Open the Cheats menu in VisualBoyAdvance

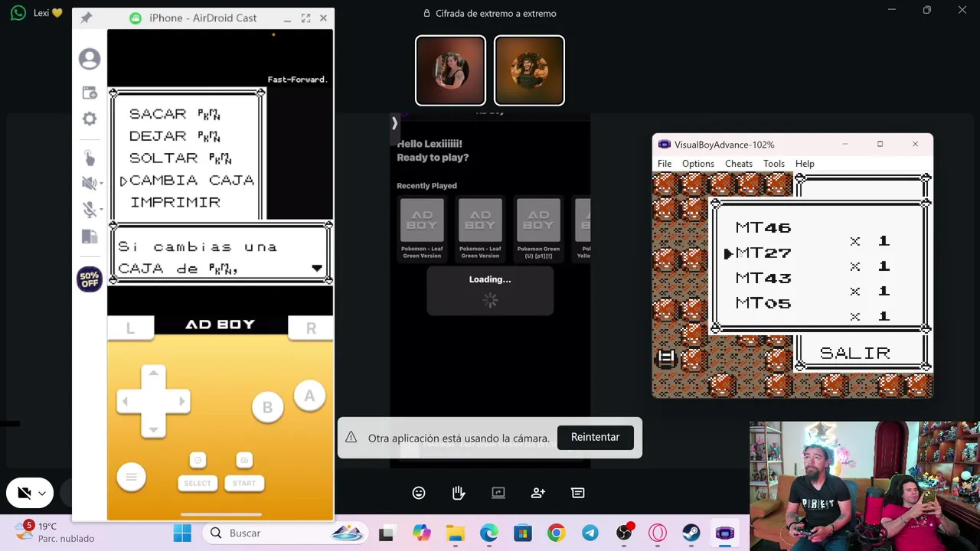pos(739,164)
